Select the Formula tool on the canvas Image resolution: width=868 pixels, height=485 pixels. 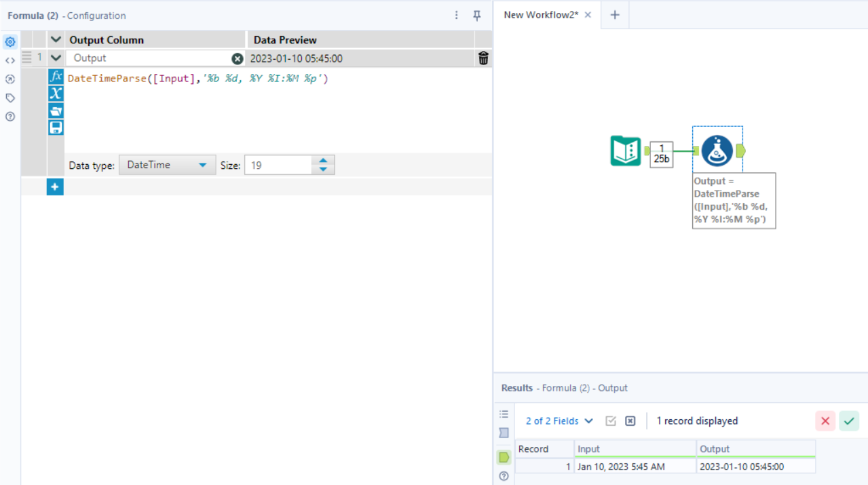coord(717,152)
